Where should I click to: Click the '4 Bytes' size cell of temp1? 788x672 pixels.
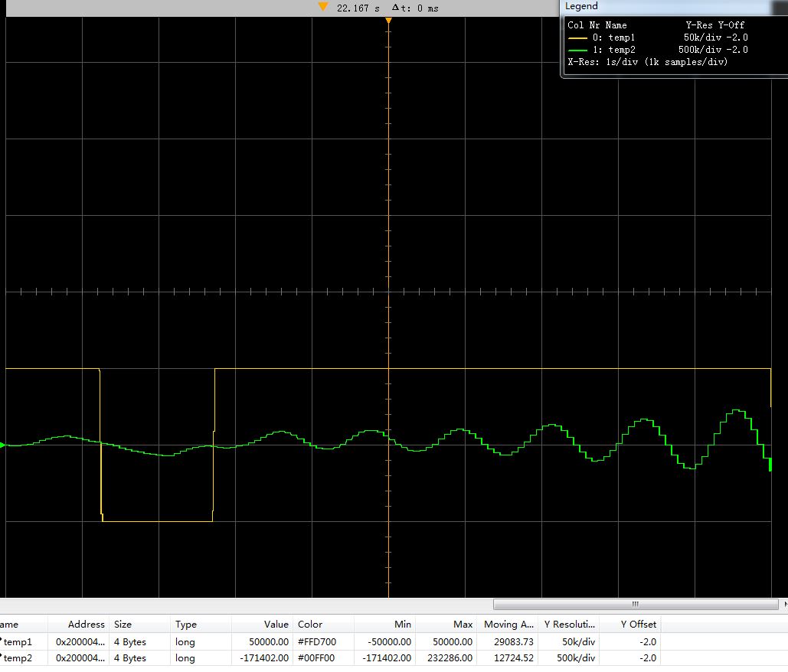[x=139, y=642]
